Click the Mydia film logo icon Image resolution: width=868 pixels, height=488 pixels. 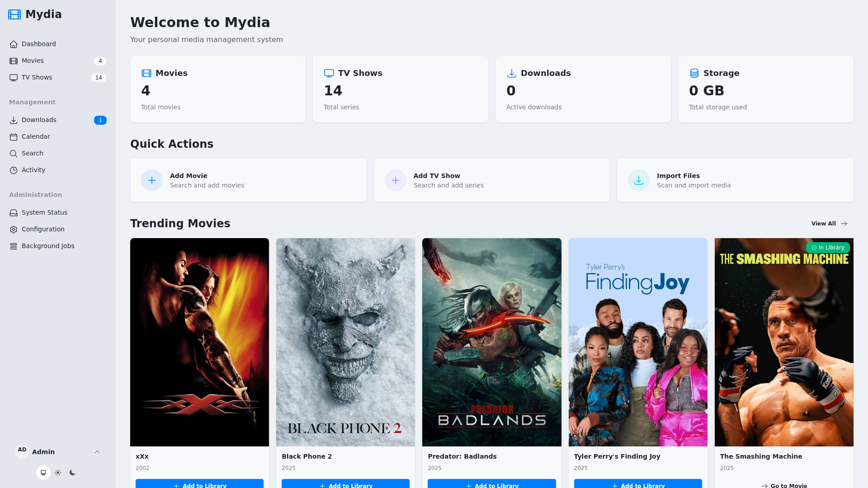(14, 14)
